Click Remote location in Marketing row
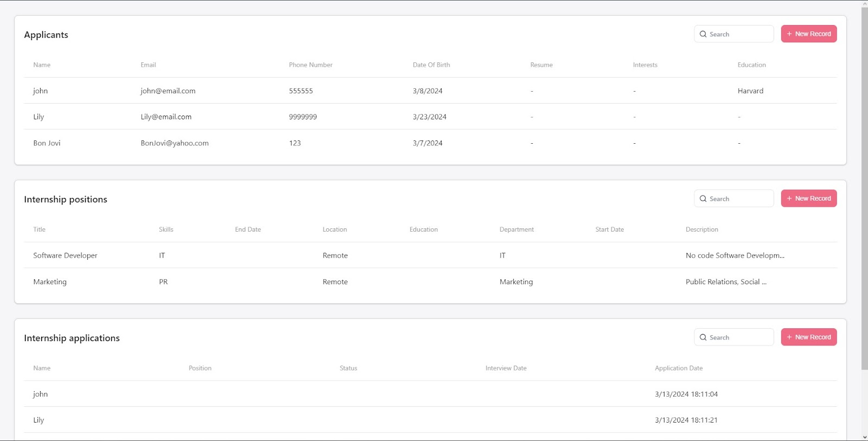Image resolution: width=868 pixels, height=441 pixels. (x=335, y=282)
